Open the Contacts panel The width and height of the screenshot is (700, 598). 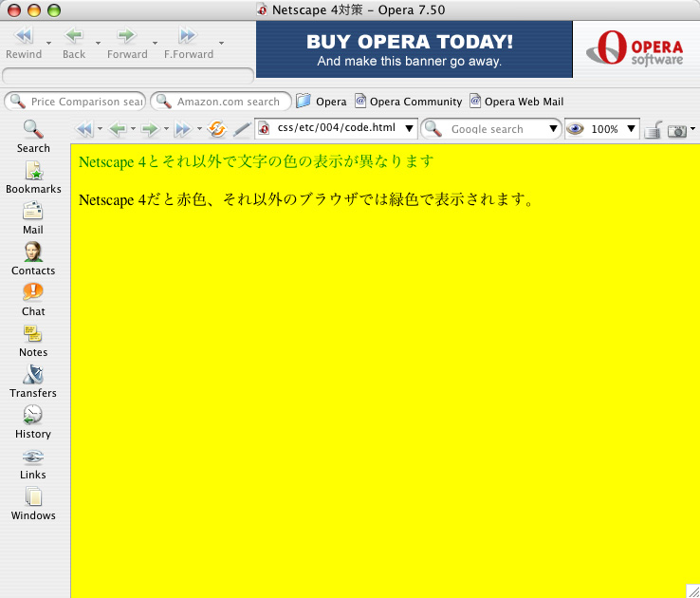click(33, 258)
